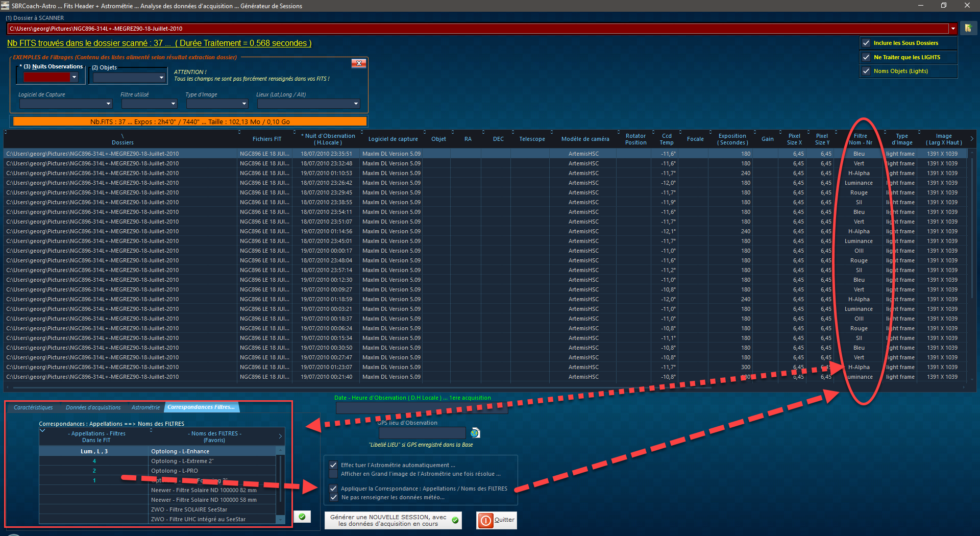This screenshot has height=536, width=980.
Task: Expand the main table columns right chevron
Action: [971, 139]
